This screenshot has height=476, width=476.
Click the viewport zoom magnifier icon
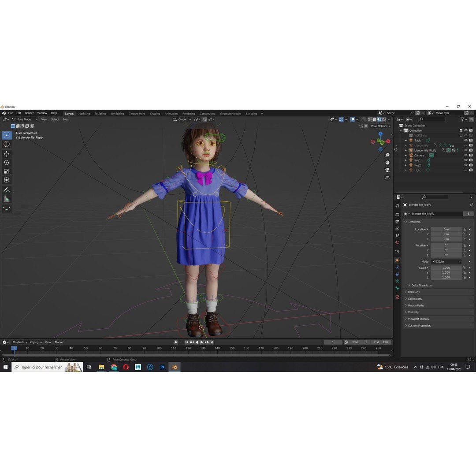pyautogui.click(x=387, y=155)
